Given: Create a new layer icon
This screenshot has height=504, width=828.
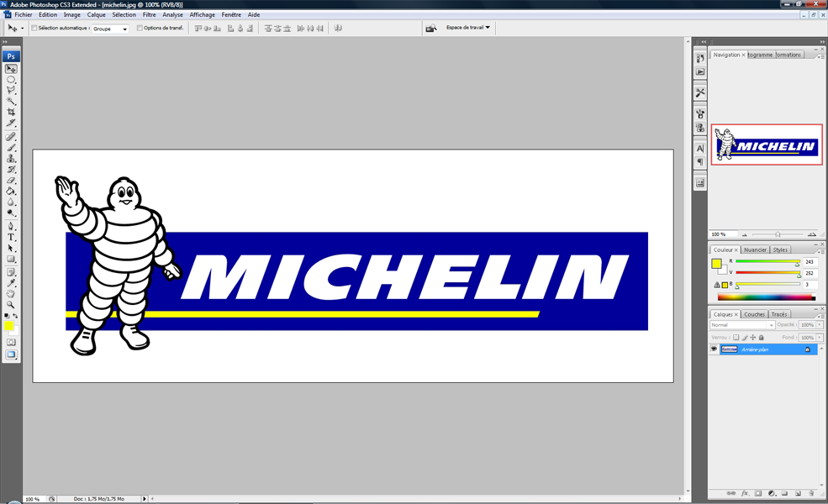Looking at the screenshot, I should point(798,493).
